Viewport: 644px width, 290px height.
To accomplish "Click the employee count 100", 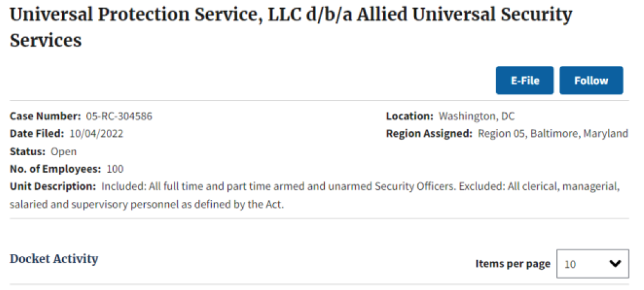I will [x=115, y=169].
